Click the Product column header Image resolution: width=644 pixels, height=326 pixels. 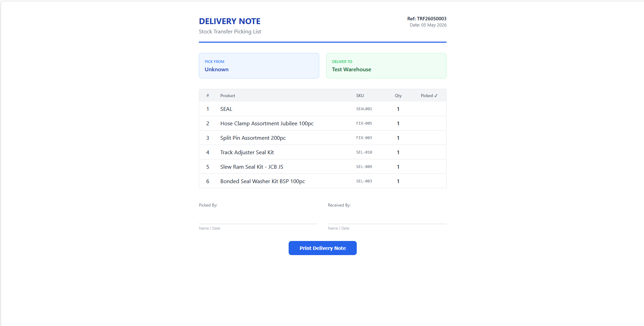(227, 96)
